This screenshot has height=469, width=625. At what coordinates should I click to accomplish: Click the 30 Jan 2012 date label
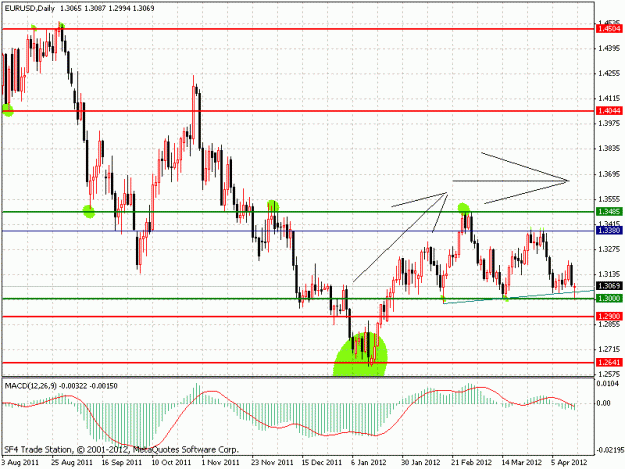(421, 462)
